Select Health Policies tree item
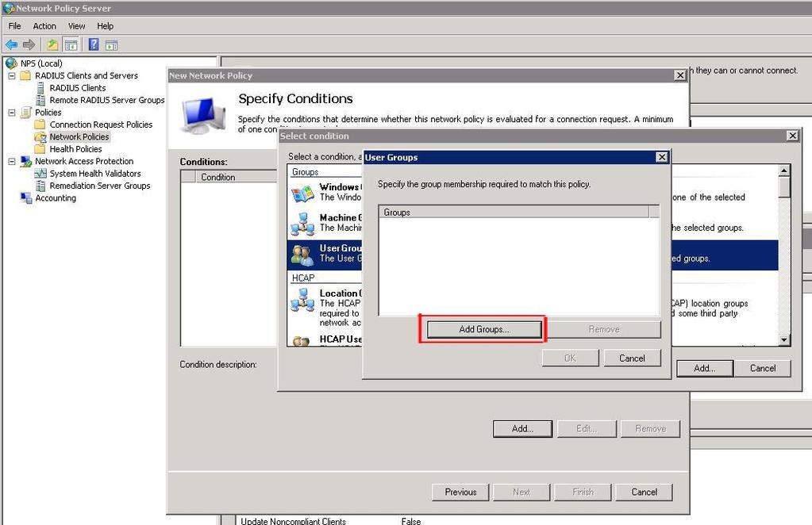812x525 pixels. click(x=75, y=149)
